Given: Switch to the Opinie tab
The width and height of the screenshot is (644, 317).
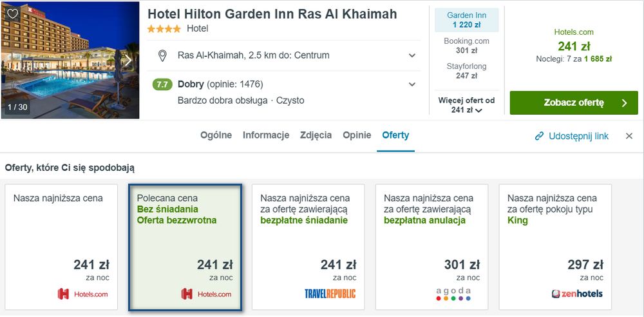Looking at the screenshot, I should tap(357, 135).
